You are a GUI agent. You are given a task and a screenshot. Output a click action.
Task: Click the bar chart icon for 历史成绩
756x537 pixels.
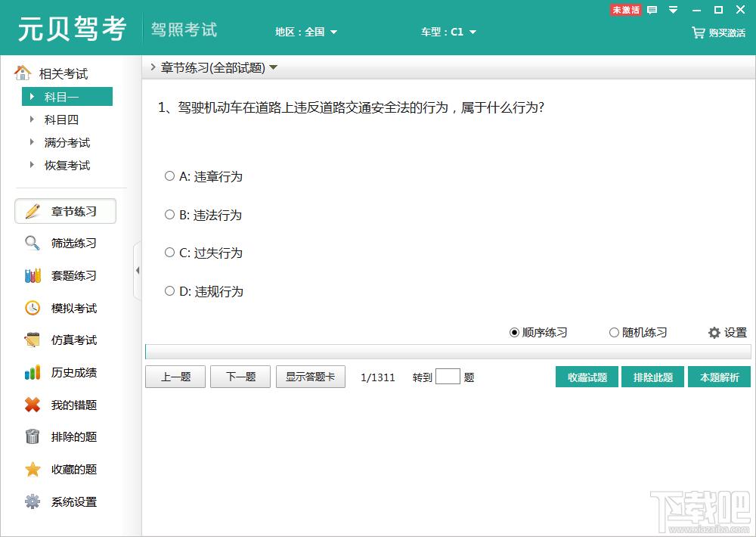pyautogui.click(x=33, y=373)
